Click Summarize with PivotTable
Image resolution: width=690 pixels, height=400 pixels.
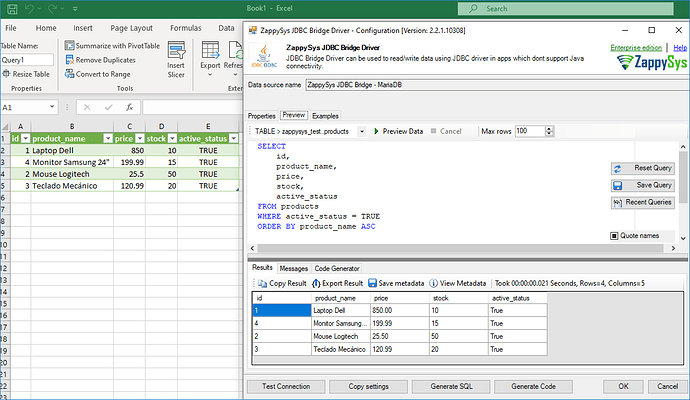coord(112,46)
